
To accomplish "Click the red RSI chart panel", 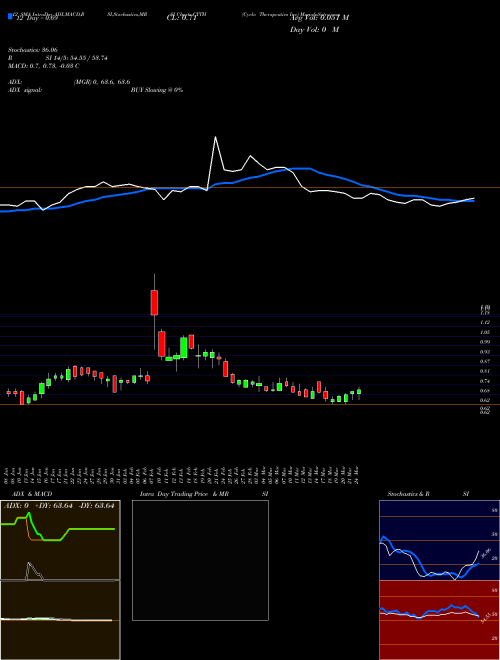I will pyautogui.click(x=439, y=620).
